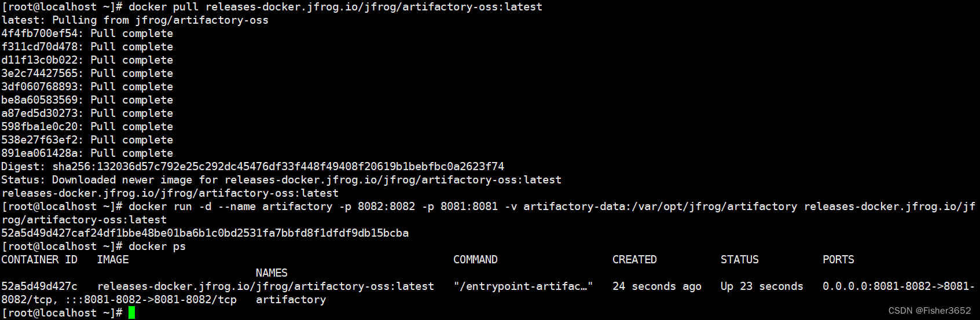Click the CSDN @Fisher3652 watermark
Screen dimensions: 980x320
coord(930,311)
